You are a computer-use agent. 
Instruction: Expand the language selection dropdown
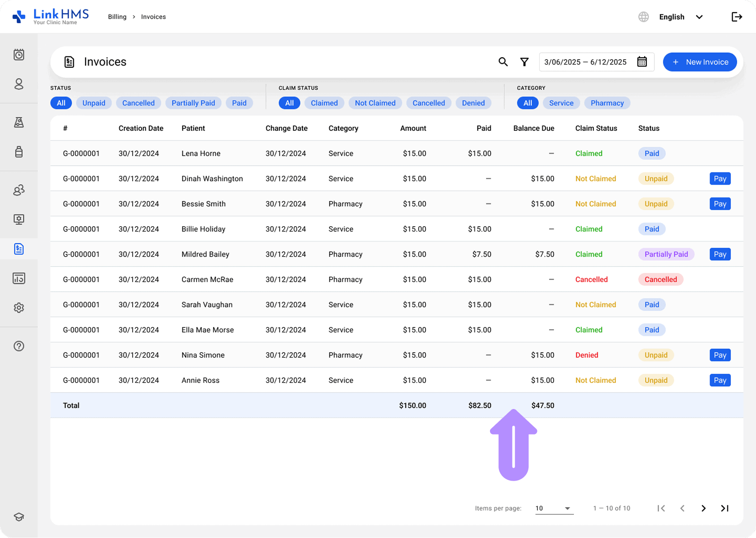(x=681, y=17)
